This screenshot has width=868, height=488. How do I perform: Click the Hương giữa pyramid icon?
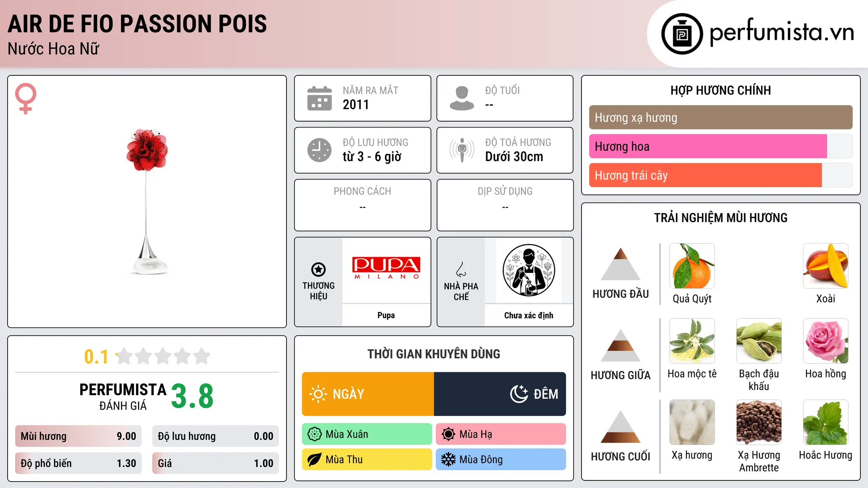tap(620, 345)
